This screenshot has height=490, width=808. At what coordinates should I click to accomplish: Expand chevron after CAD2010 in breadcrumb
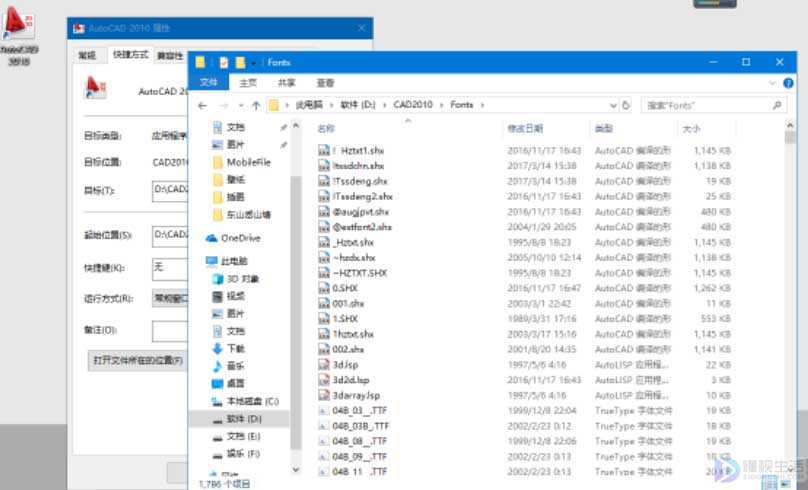point(442,105)
